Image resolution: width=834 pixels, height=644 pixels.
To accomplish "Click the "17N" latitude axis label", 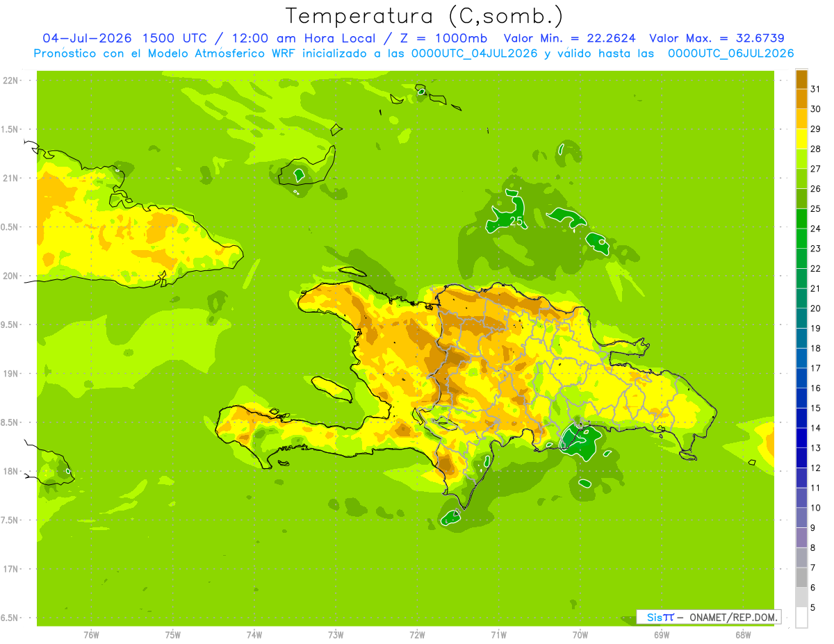I will (x=11, y=569).
